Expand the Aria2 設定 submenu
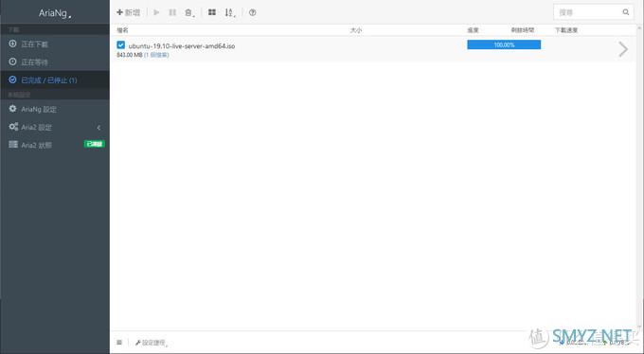644x354 pixels. [55, 127]
